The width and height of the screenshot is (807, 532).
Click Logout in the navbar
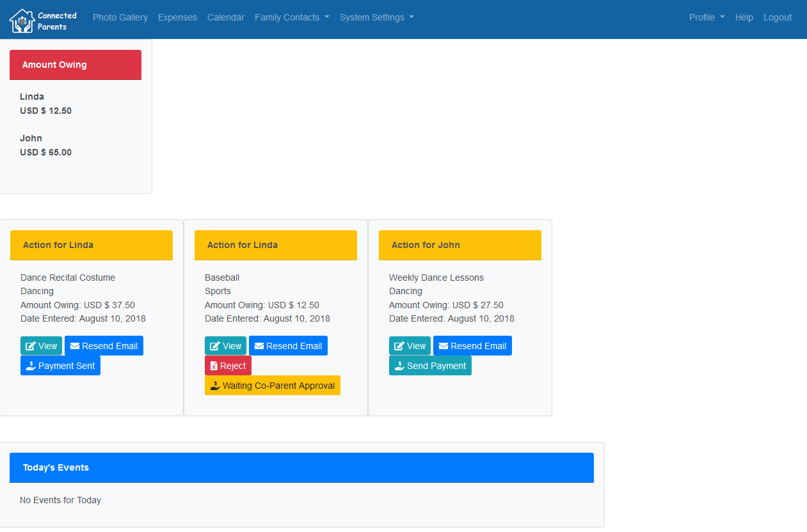(x=778, y=17)
